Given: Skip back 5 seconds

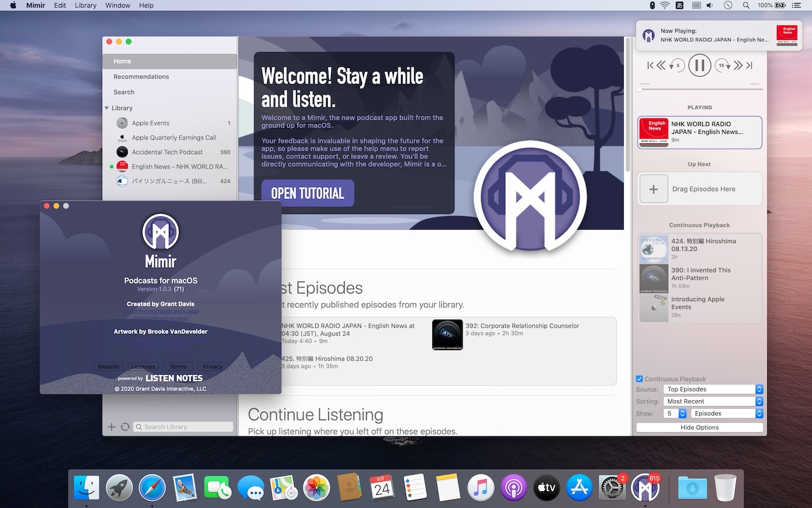Looking at the screenshot, I should click(x=676, y=65).
